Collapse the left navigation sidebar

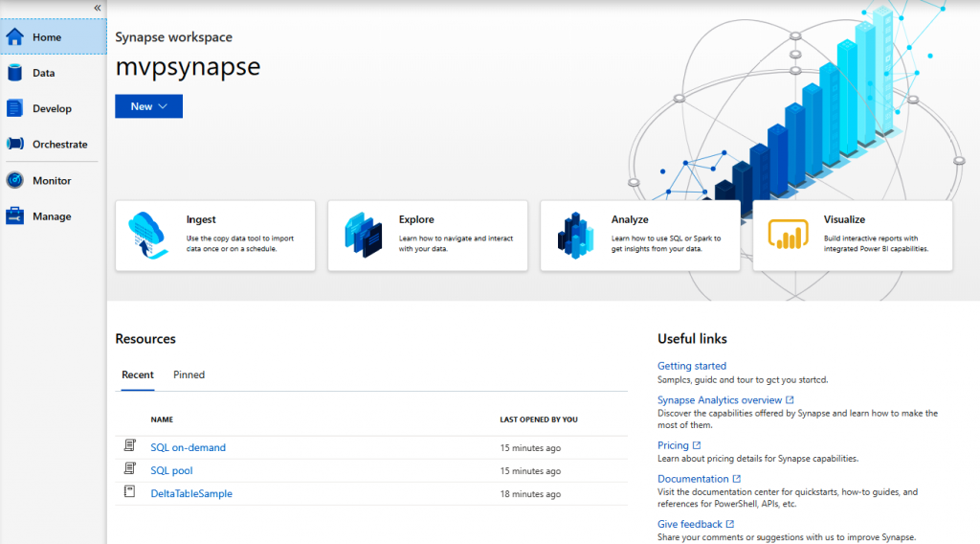click(97, 8)
